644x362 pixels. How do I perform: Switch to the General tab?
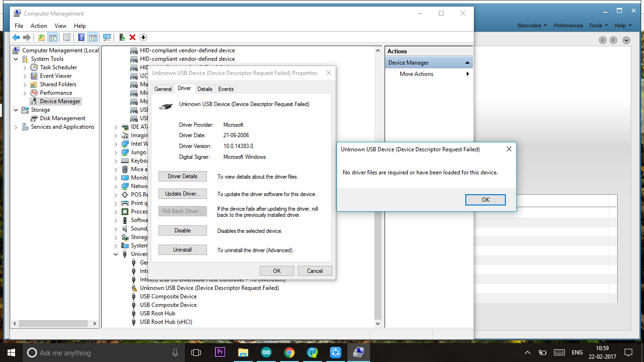tap(163, 89)
